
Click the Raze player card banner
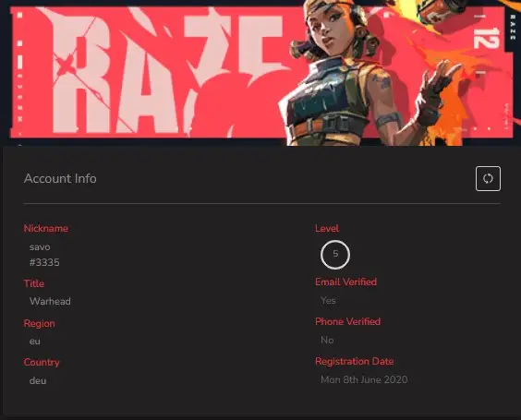260,73
